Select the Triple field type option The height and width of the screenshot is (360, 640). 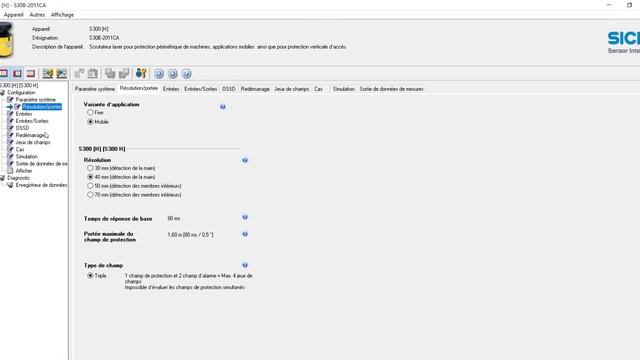click(90, 276)
